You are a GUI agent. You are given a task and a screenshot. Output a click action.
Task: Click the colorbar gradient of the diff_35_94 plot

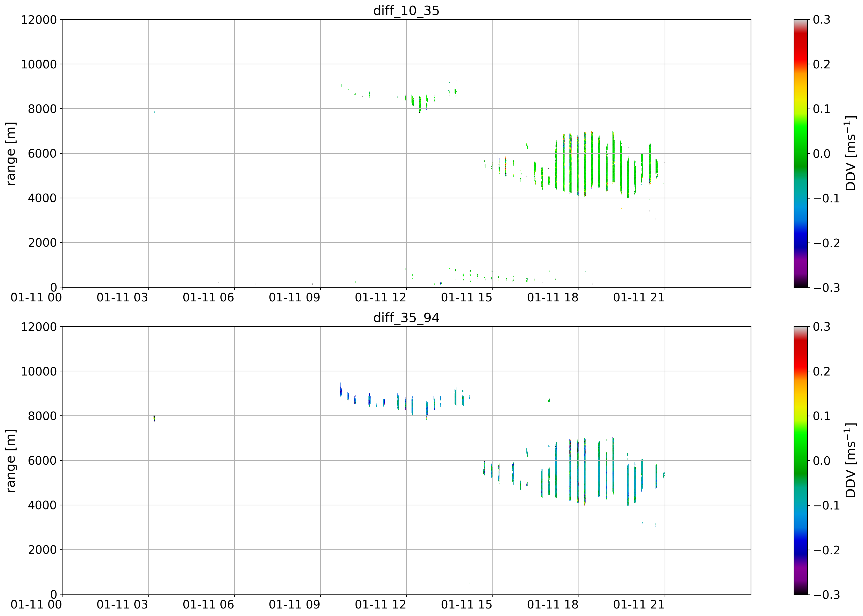coord(801,461)
